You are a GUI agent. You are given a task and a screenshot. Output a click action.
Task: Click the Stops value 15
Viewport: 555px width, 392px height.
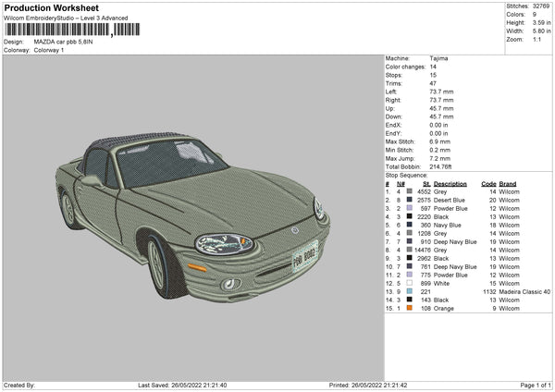[433, 75]
